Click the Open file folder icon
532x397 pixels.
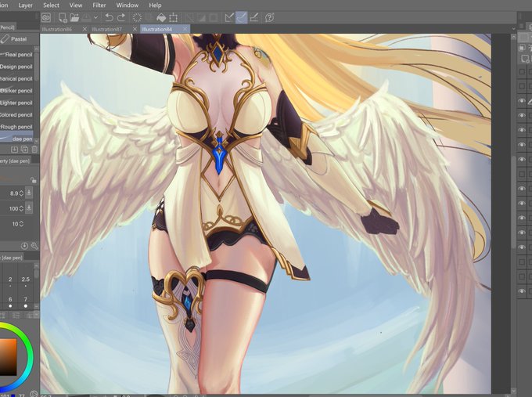click(74, 17)
